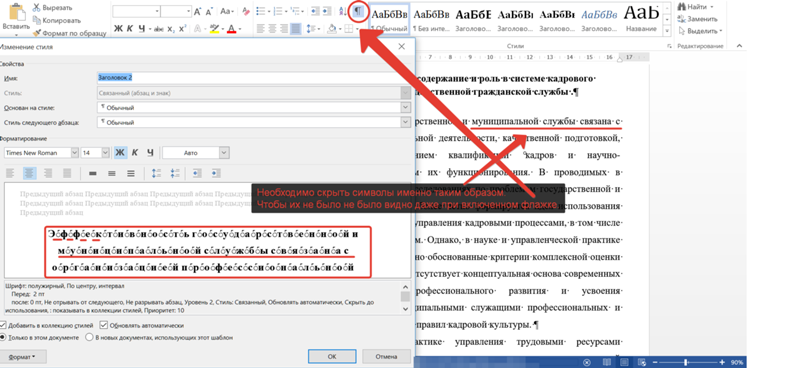This screenshot has width=800, height=368.
Task: Click the numbered list icon in ribbon
Action: pos(278,11)
